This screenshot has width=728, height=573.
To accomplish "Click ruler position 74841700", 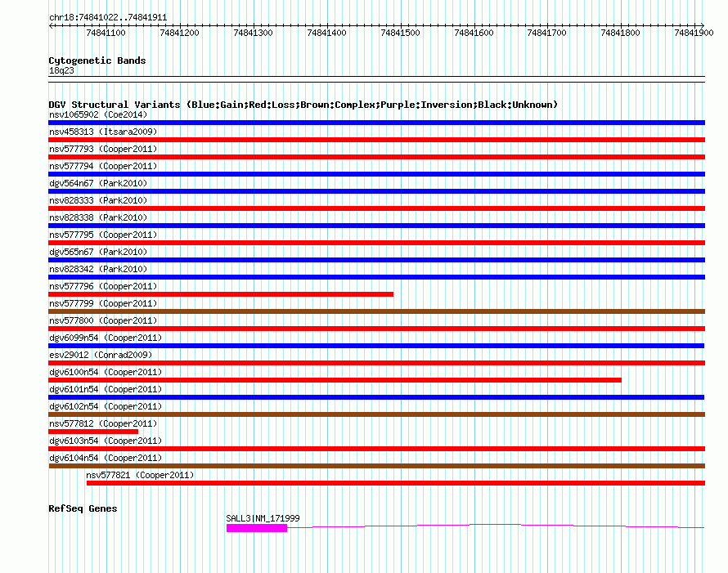I will pyautogui.click(x=547, y=33).
